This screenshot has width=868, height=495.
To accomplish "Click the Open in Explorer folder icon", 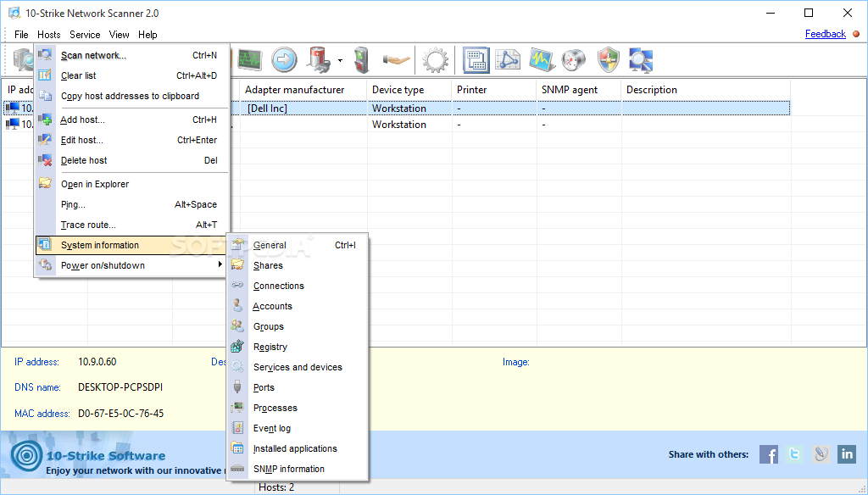I will coord(45,183).
